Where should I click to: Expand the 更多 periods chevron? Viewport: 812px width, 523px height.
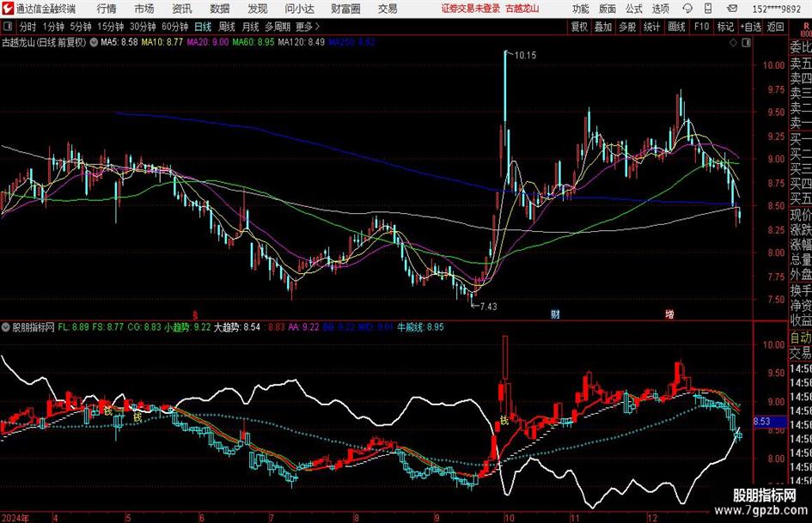(x=308, y=27)
